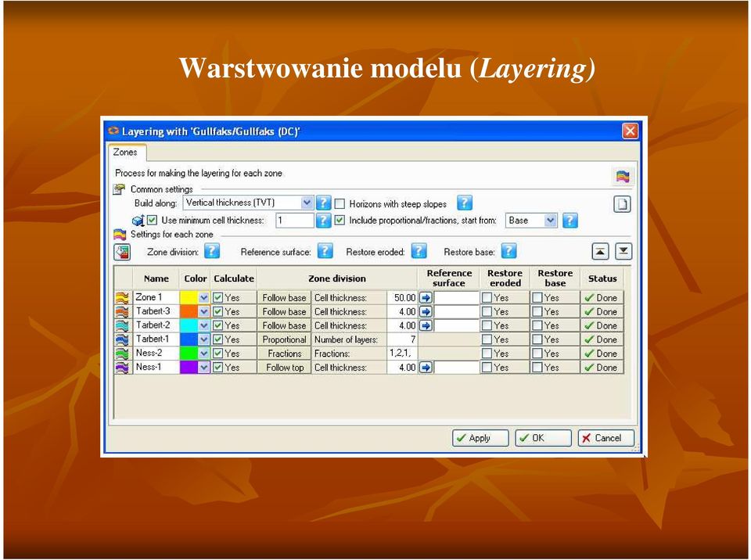
Task: Click the minimum cell thickness input field
Action: (x=294, y=221)
